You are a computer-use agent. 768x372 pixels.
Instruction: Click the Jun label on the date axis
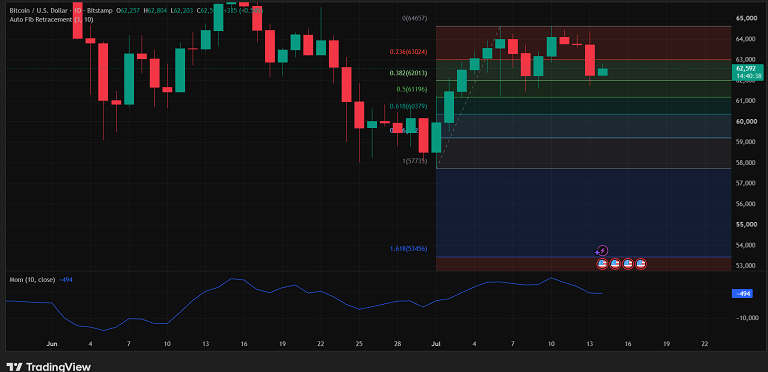[x=52, y=344]
